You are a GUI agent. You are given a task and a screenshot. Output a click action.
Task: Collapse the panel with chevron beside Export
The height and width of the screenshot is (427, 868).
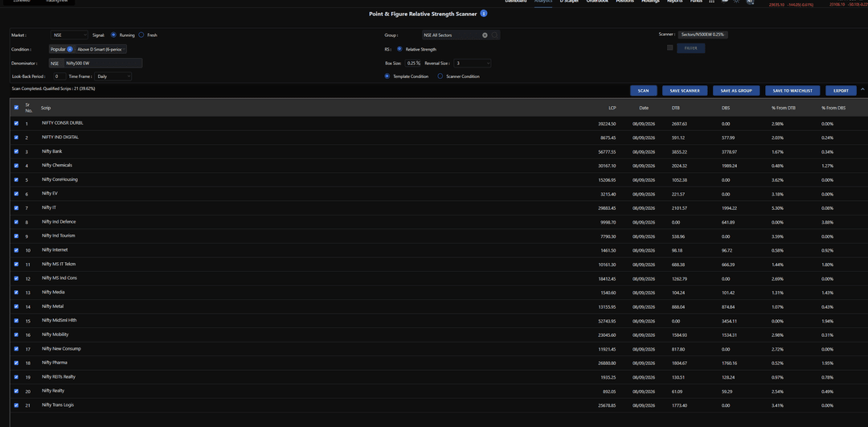862,90
